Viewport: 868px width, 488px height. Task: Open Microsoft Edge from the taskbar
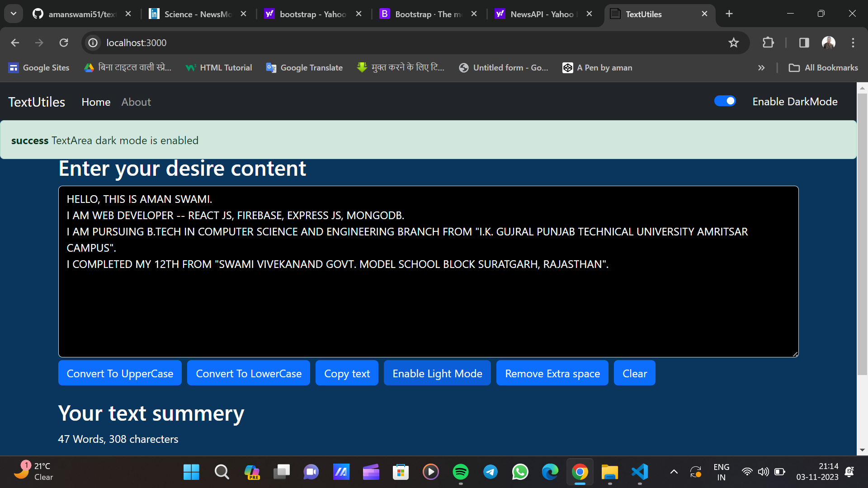pyautogui.click(x=550, y=472)
